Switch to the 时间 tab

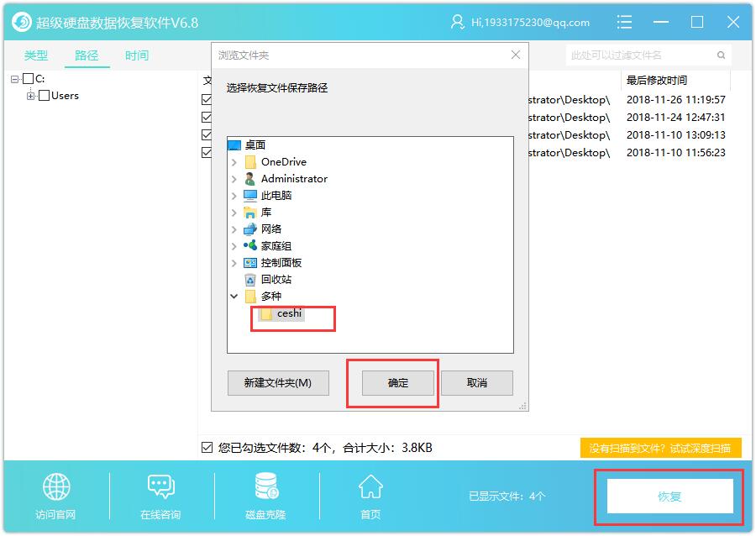[x=137, y=55]
